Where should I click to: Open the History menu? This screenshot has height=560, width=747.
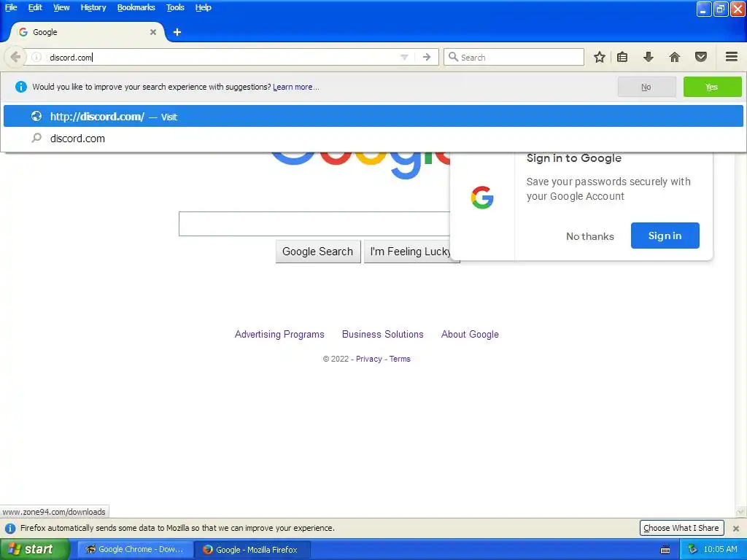[93, 7]
